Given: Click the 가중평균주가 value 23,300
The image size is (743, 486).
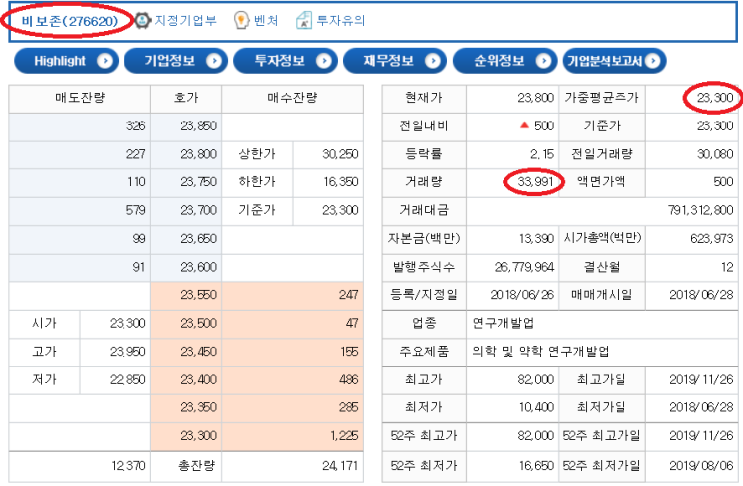Looking at the screenshot, I should pyautogui.click(x=715, y=98).
